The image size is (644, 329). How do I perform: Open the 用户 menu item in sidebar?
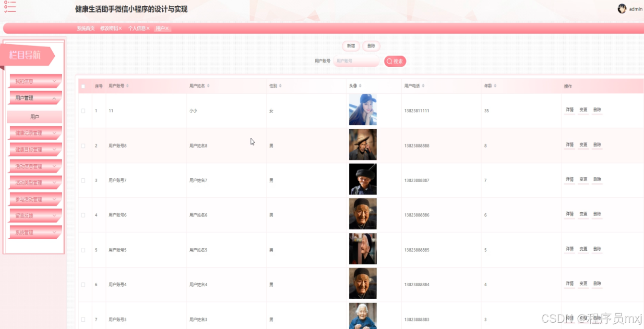pos(35,117)
